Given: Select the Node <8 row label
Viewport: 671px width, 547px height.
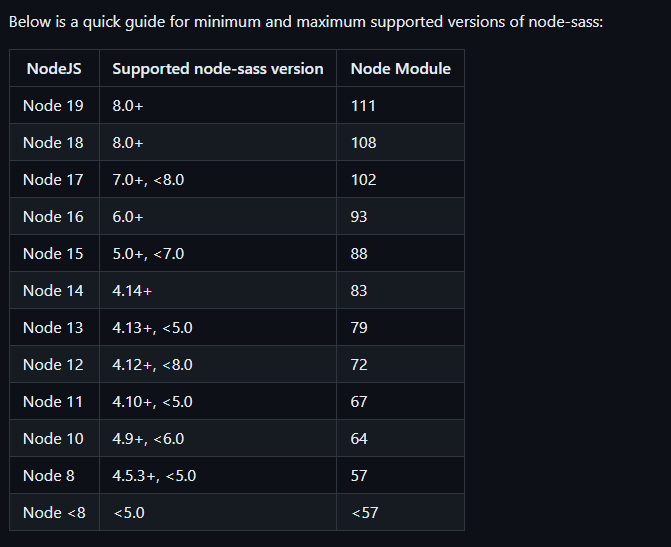Looking at the screenshot, I should pyautogui.click(x=54, y=513).
